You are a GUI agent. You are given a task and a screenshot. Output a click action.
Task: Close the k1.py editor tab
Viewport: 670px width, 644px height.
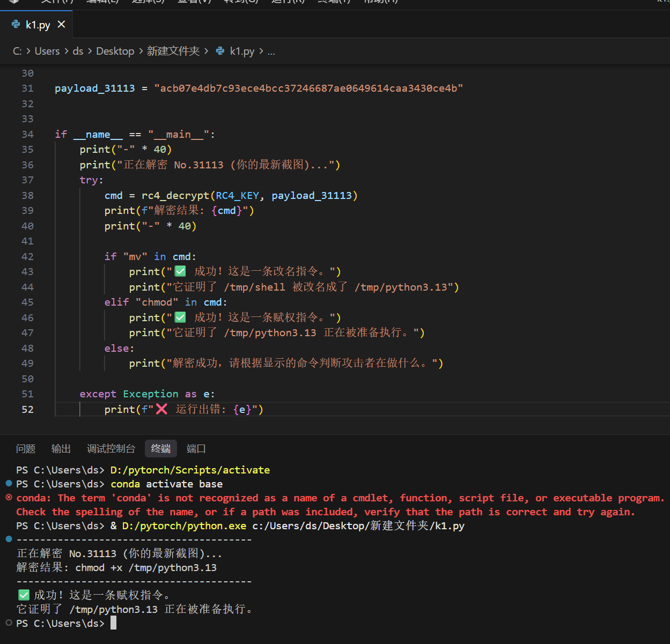pos(61,25)
